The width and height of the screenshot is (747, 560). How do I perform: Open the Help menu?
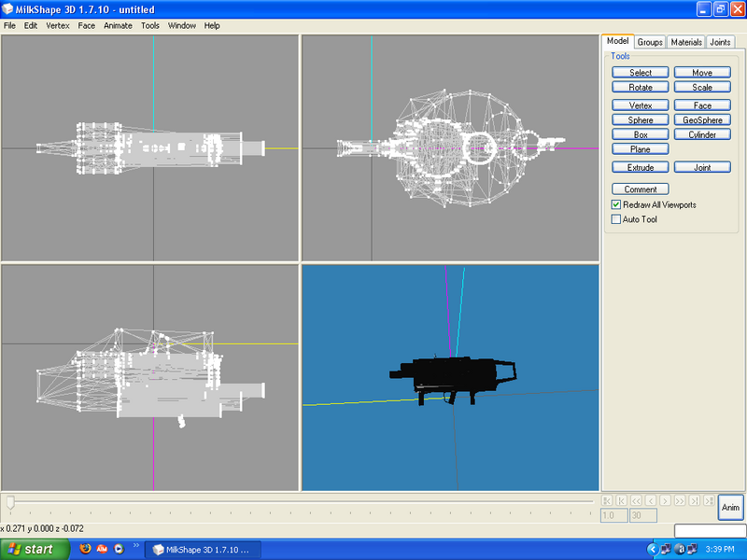tap(212, 26)
